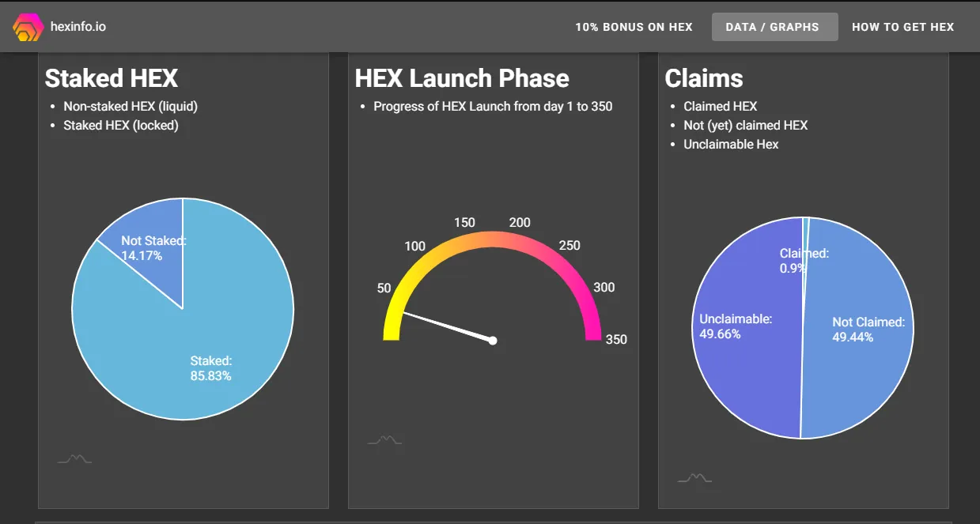Image resolution: width=980 pixels, height=524 pixels.
Task: Click the gauge's colored arc near 200
Action: [514, 241]
